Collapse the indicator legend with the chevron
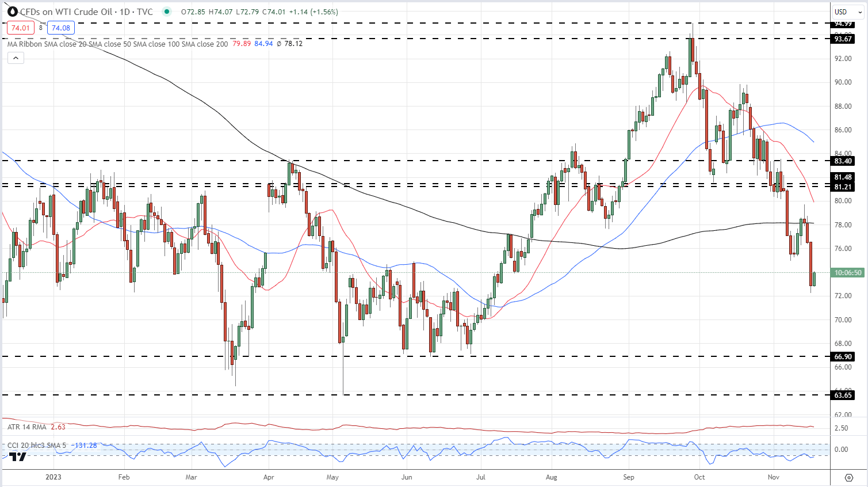The image size is (868, 487). tap(16, 58)
